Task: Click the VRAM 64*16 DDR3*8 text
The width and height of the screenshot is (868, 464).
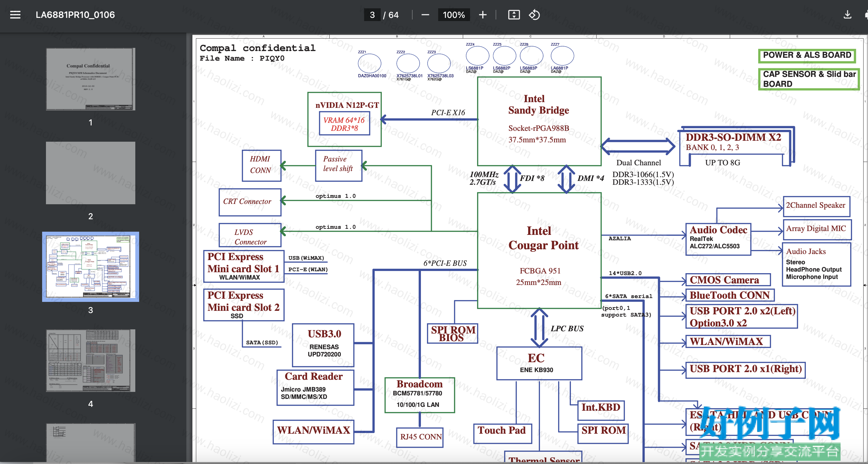Action: click(344, 124)
